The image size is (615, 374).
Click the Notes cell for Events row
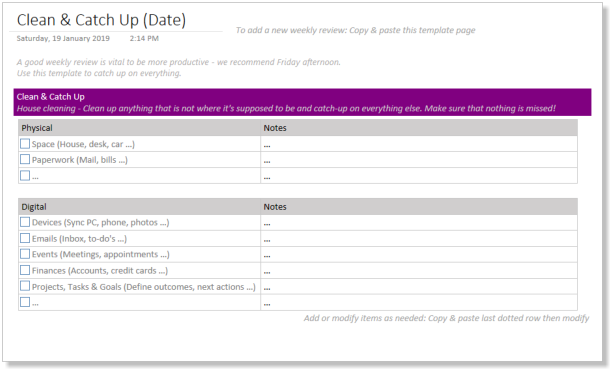(419, 254)
